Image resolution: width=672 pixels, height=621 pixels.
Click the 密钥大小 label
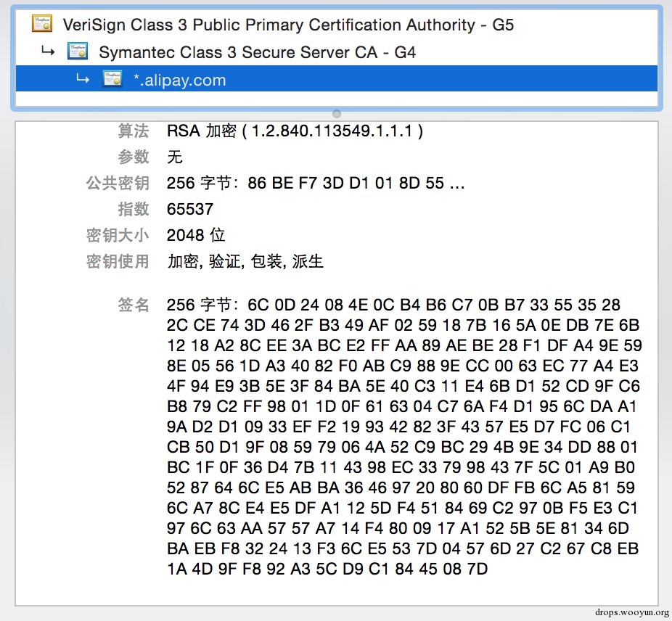118,235
